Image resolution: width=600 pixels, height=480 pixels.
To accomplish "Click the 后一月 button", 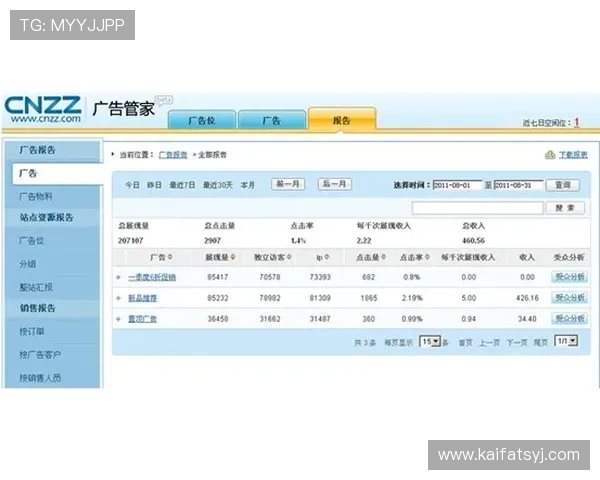I will pos(334,184).
